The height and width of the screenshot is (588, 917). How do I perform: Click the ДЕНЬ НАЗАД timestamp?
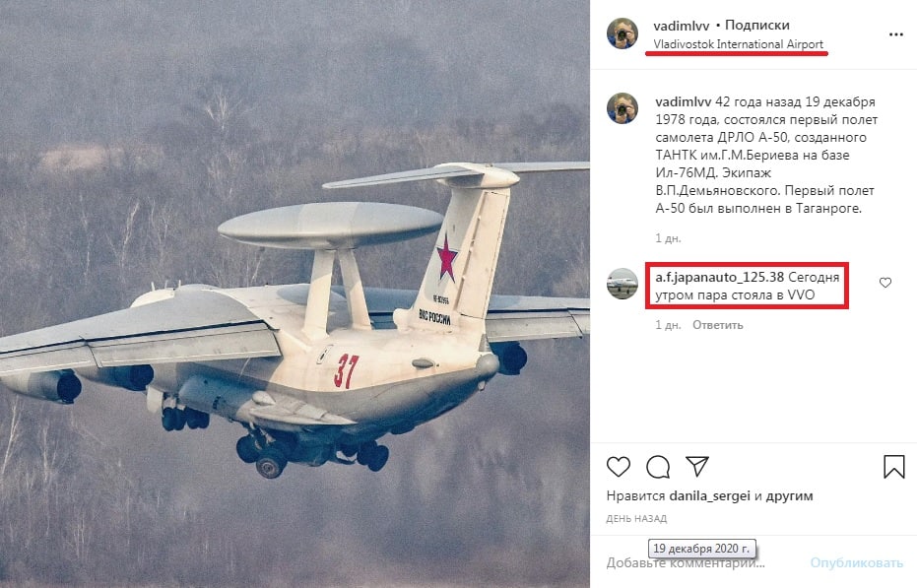pos(636,518)
